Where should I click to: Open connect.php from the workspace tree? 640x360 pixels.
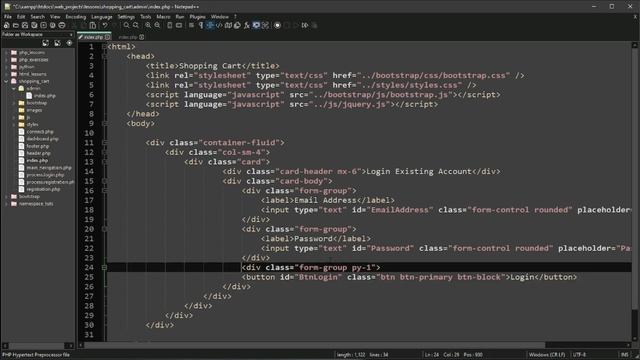click(x=40, y=132)
